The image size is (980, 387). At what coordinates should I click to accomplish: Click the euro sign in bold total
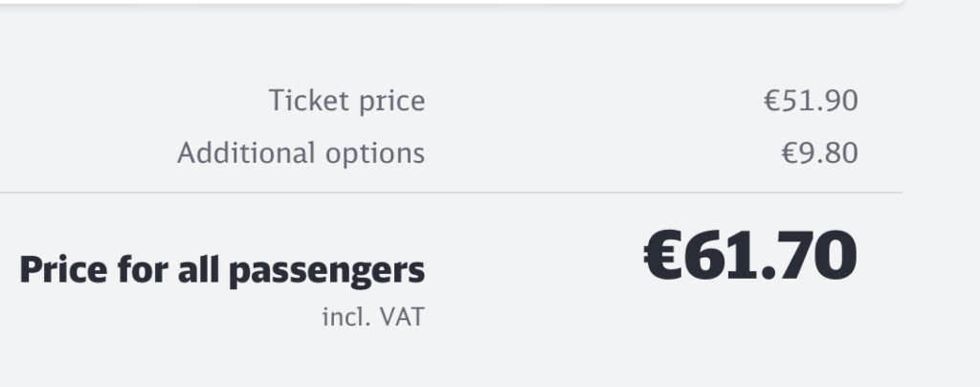point(662,256)
